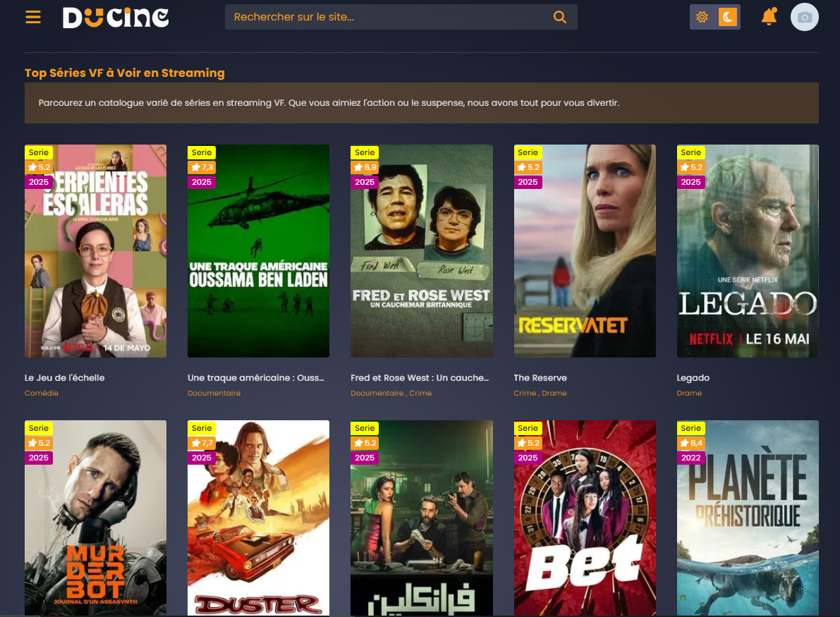
Task: Click the DuCine logo
Action: click(116, 17)
